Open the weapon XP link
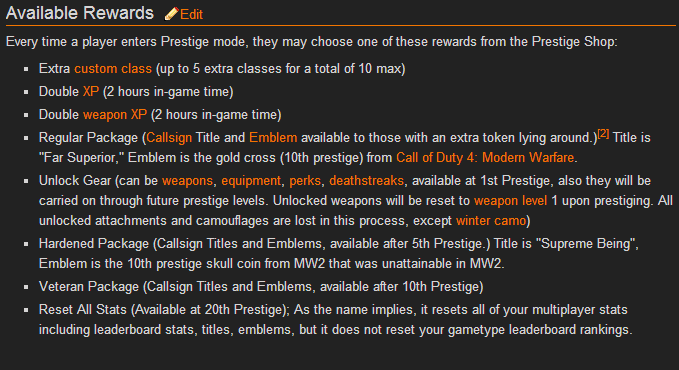The image size is (679, 370). (115, 114)
